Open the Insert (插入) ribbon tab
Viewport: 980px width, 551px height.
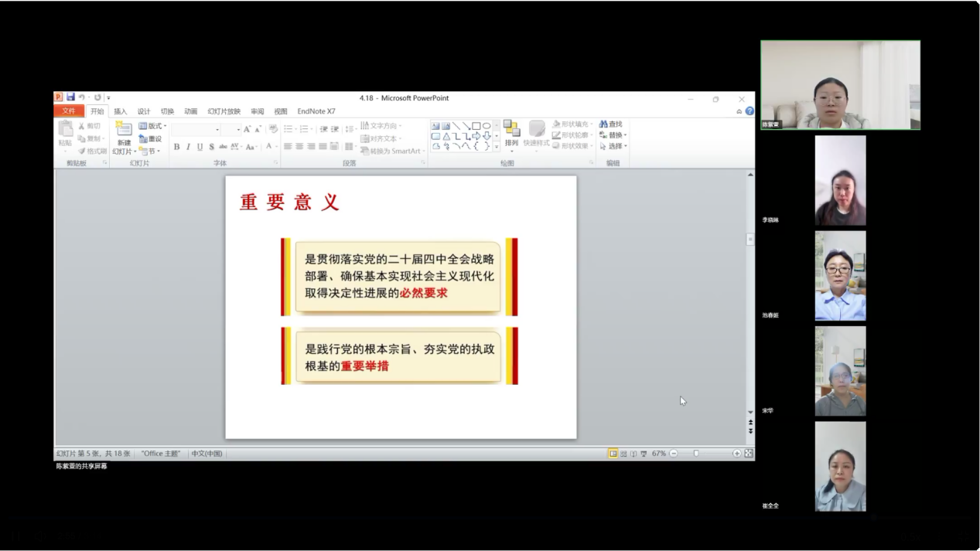click(x=121, y=111)
